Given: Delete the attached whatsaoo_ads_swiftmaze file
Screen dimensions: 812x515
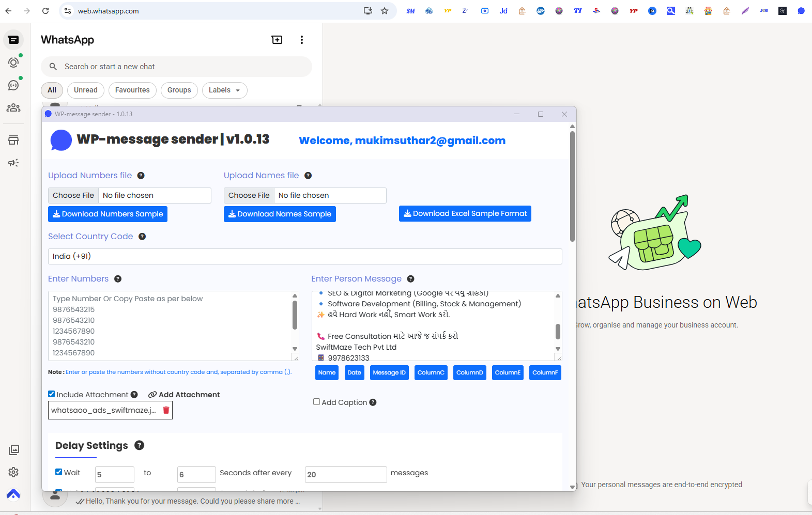Looking at the screenshot, I should [x=166, y=410].
